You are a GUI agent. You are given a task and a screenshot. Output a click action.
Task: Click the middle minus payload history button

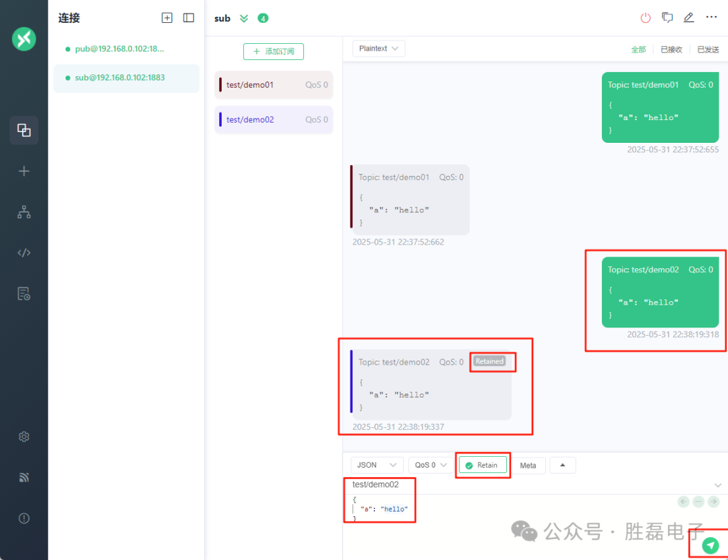coord(698,501)
